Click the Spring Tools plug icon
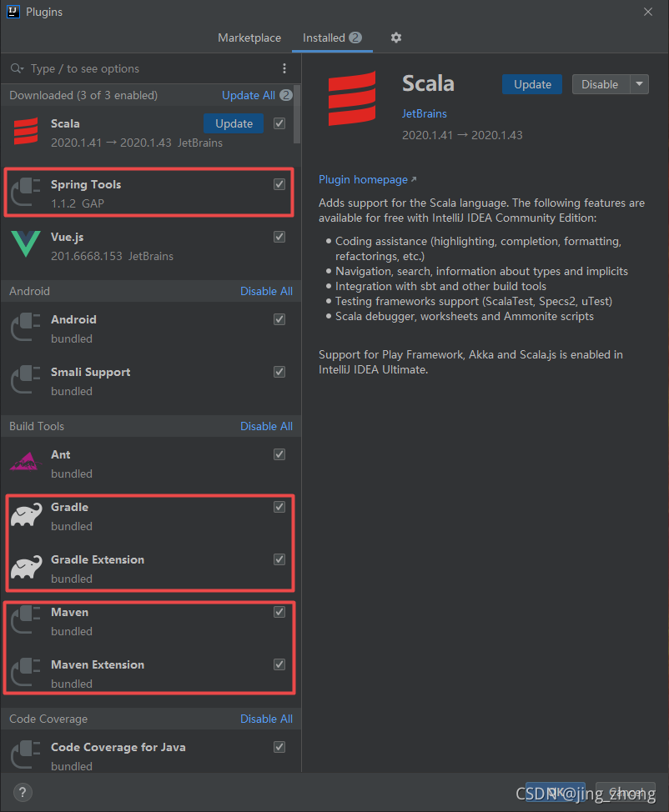This screenshot has height=812, width=669. (x=26, y=192)
